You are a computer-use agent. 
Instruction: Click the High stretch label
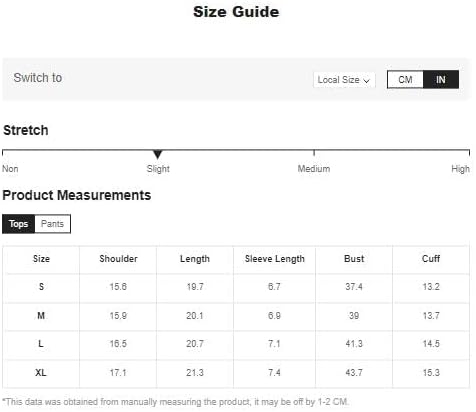[x=460, y=169]
